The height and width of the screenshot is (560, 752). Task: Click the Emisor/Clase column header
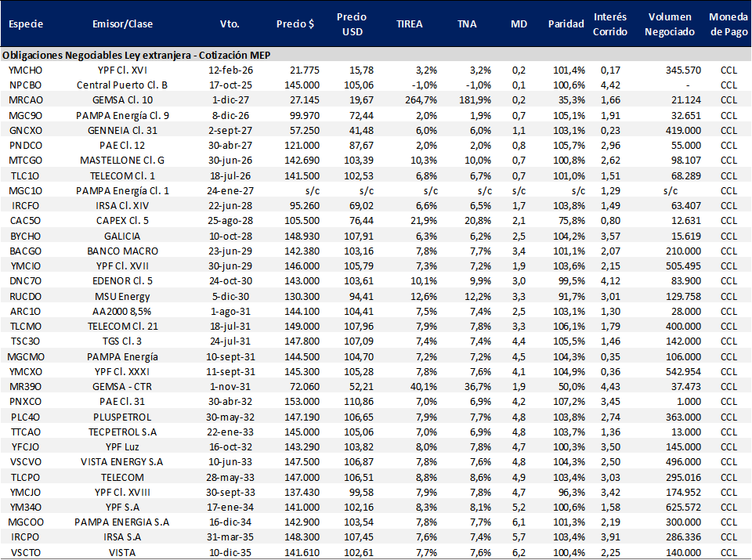tap(121, 24)
